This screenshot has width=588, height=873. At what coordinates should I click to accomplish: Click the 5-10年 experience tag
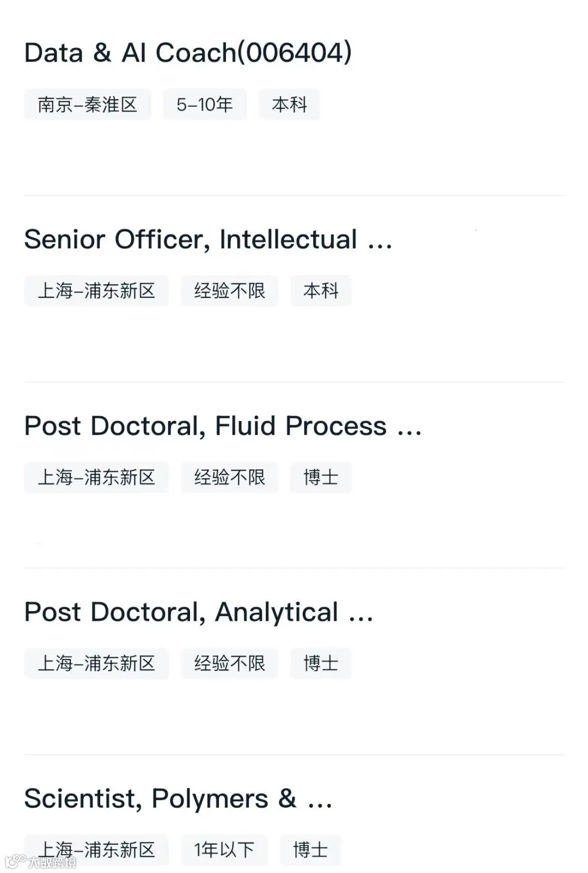[205, 105]
